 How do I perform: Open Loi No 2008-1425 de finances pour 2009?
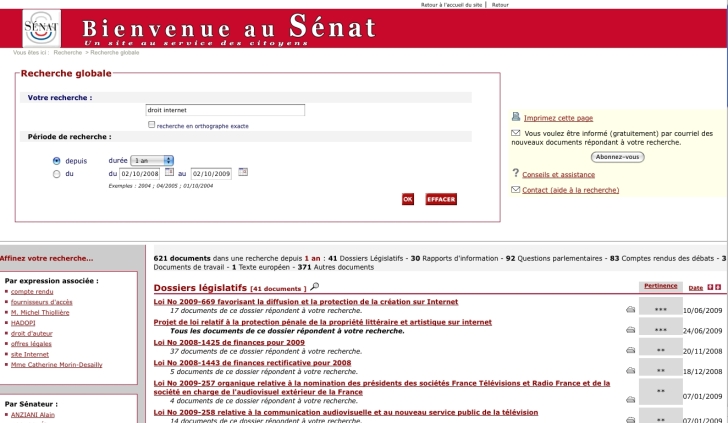tap(229, 343)
